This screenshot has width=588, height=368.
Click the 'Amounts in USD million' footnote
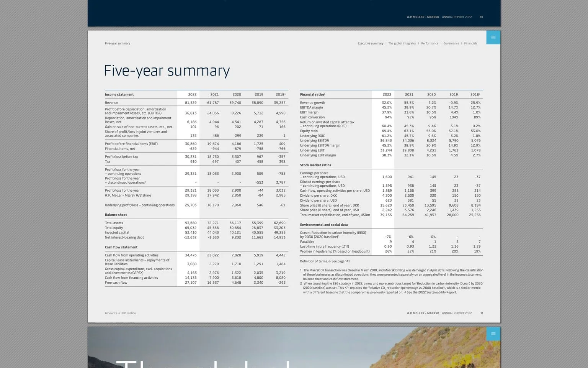pyautogui.click(x=120, y=313)
